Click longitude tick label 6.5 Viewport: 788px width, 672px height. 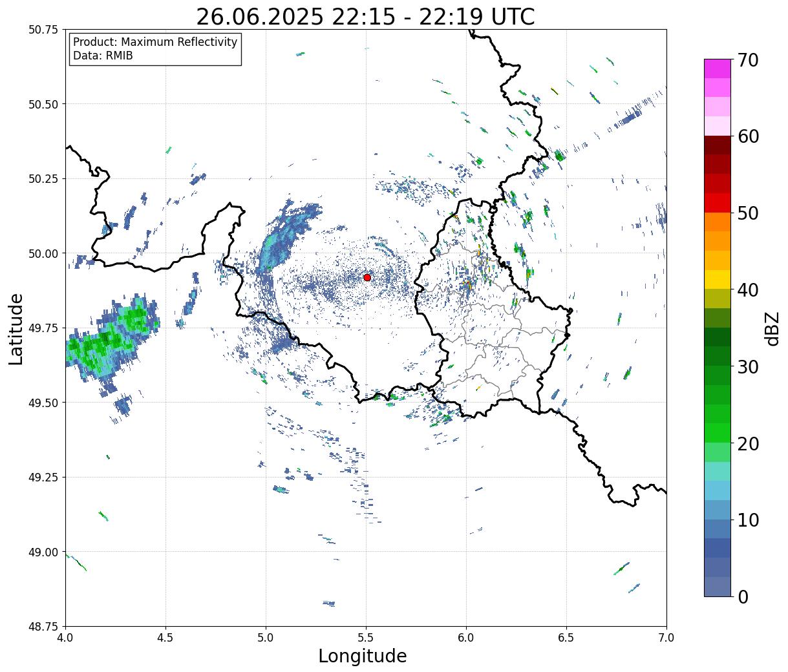(x=566, y=638)
